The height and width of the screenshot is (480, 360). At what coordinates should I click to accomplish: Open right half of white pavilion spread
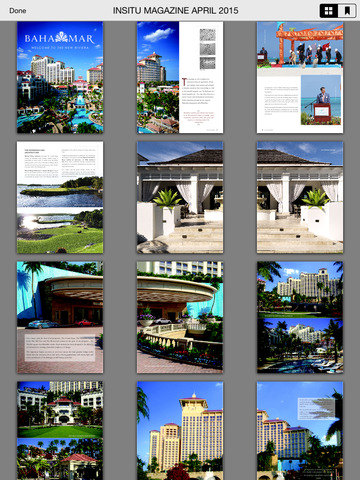pos(300,197)
